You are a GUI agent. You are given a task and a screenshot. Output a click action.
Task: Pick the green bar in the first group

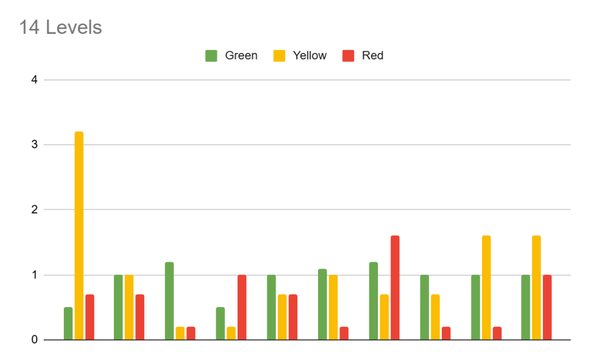pyautogui.click(x=68, y=324)
